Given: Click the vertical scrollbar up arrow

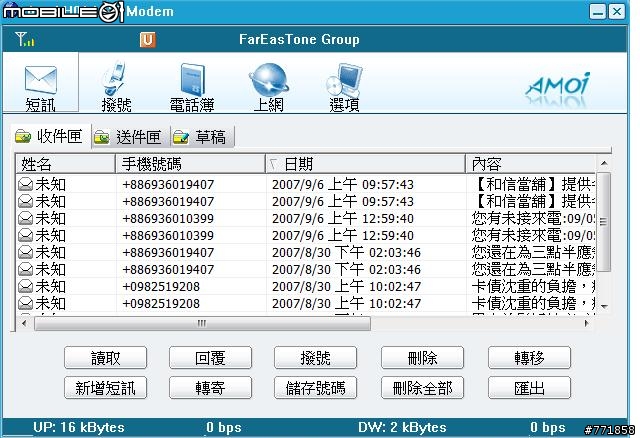Looking at the screenshot, I should click(604, 163).
